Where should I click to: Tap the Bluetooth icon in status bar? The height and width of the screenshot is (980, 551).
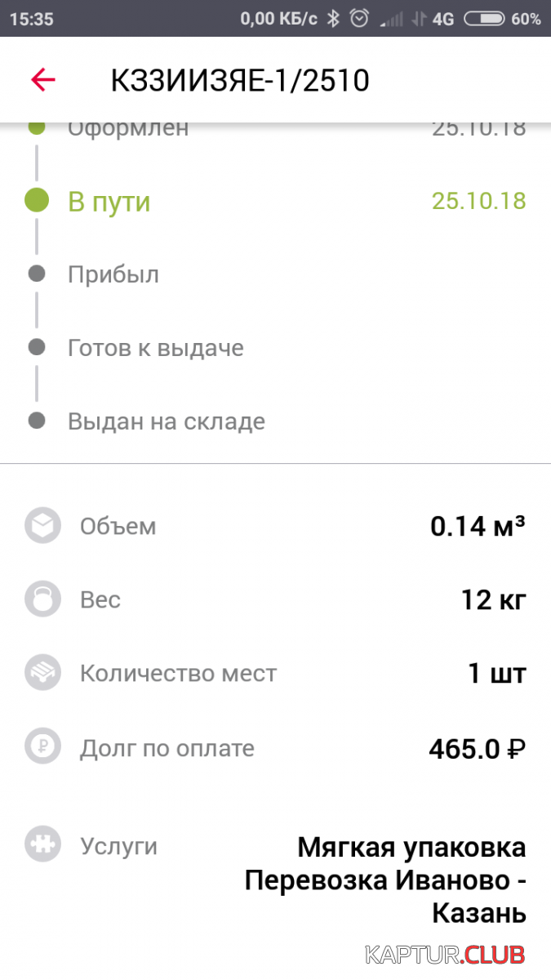[x=333, y=19]
